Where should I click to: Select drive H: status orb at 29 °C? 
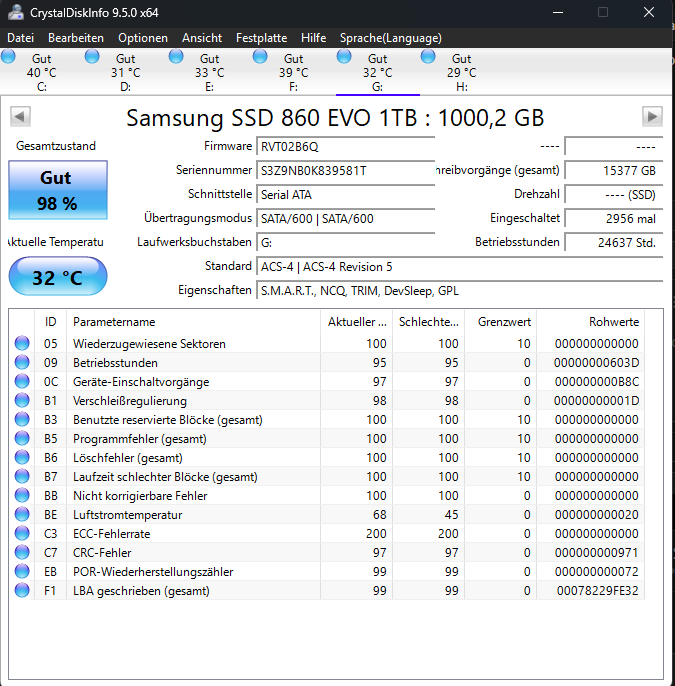pyautogui.click(x=428, y=57)
